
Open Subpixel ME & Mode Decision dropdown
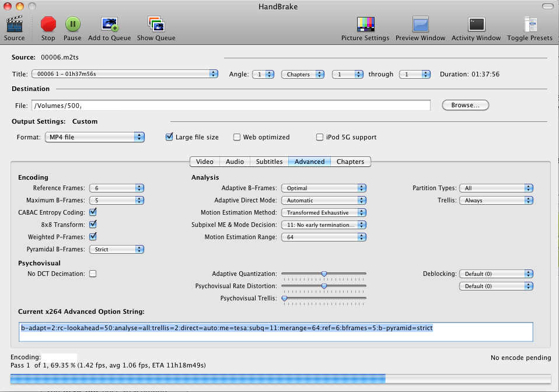pyautogui.click(x=324, y=225)
